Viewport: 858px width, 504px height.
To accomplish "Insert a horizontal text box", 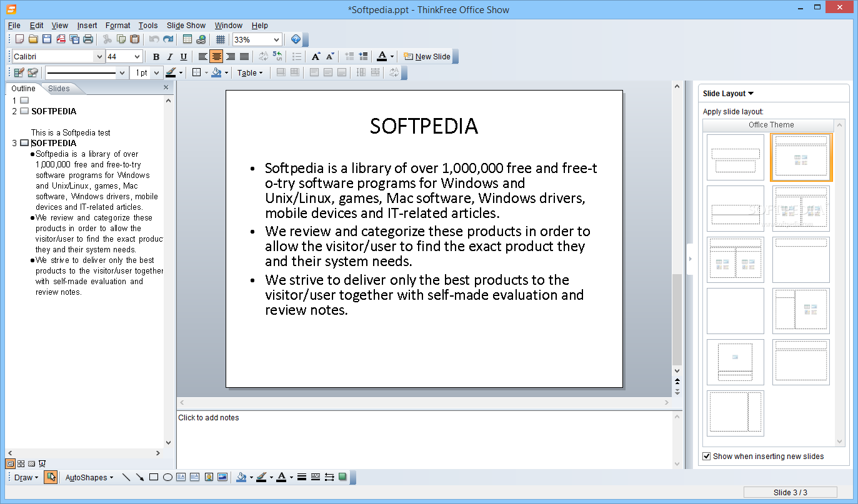I will coord(181,477).
